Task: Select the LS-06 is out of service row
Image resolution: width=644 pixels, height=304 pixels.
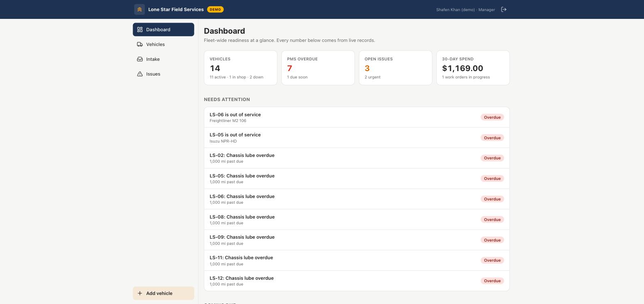Action: [356, 117]
